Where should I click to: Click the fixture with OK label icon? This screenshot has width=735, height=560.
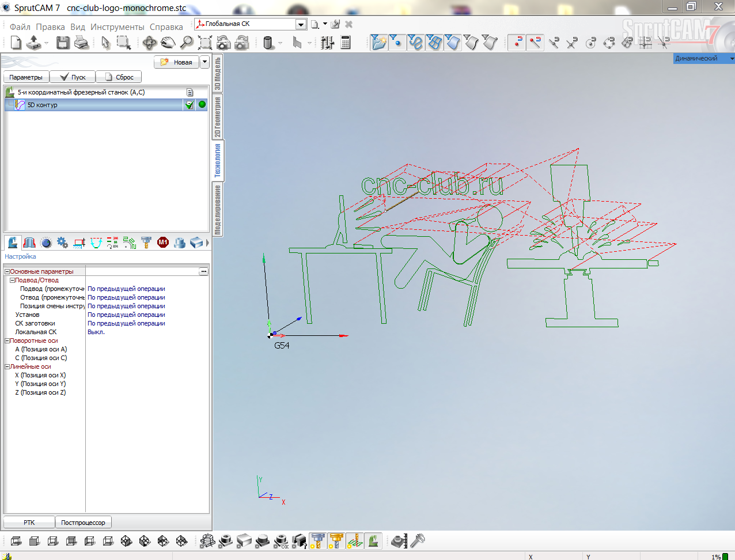281,541
